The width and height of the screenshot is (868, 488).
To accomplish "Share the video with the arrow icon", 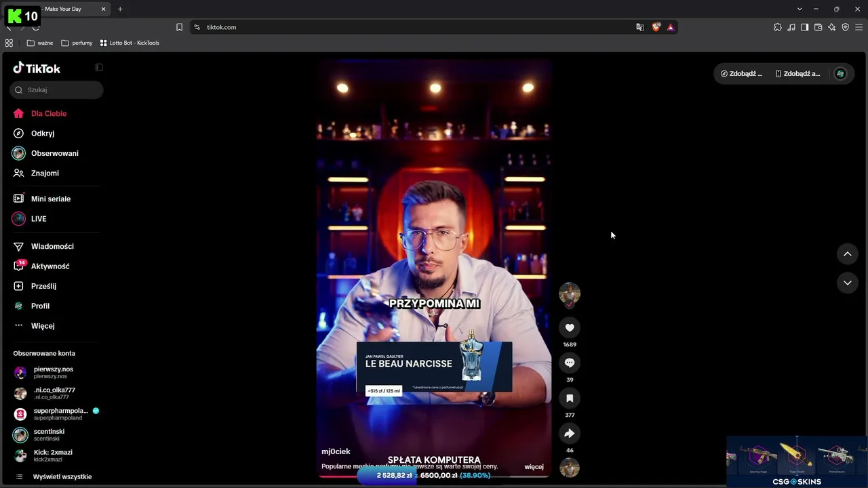I will click(x=570, y=433).
